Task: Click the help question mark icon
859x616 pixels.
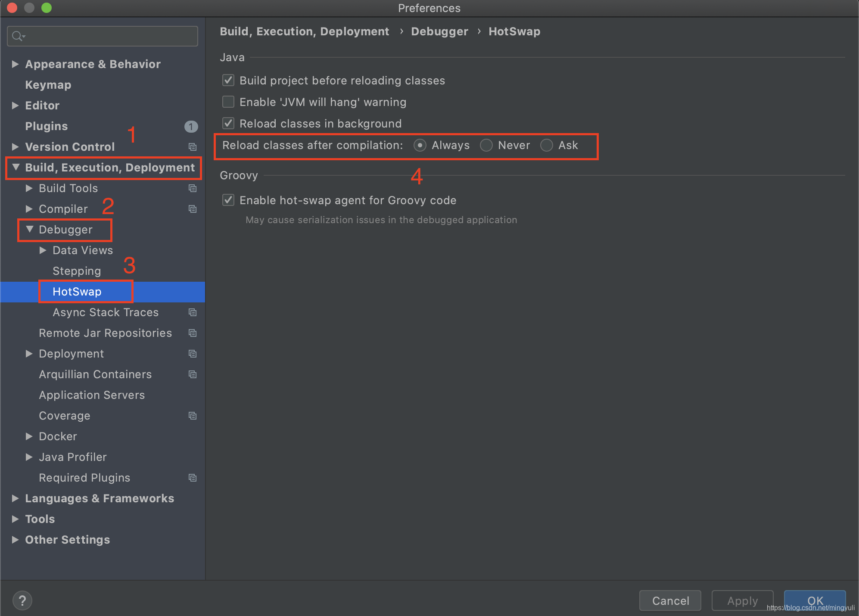Action: point(22,600)
